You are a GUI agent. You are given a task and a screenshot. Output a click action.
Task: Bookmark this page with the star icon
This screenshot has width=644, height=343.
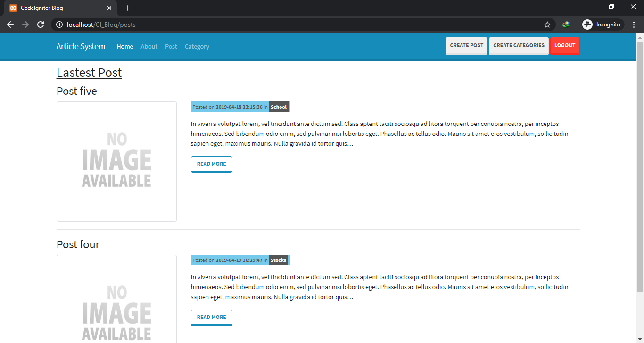tap(547, 25)
